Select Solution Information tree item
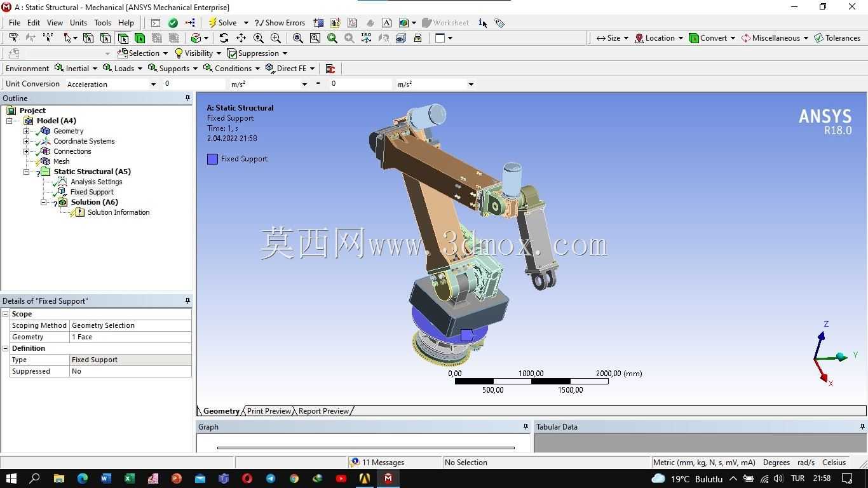Screen dimensions: 868x488 tap(118, 212)
